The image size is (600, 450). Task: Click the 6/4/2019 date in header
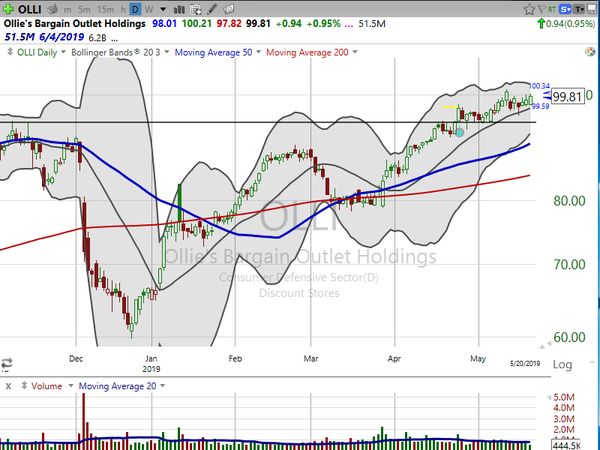[x=61, y=37]
